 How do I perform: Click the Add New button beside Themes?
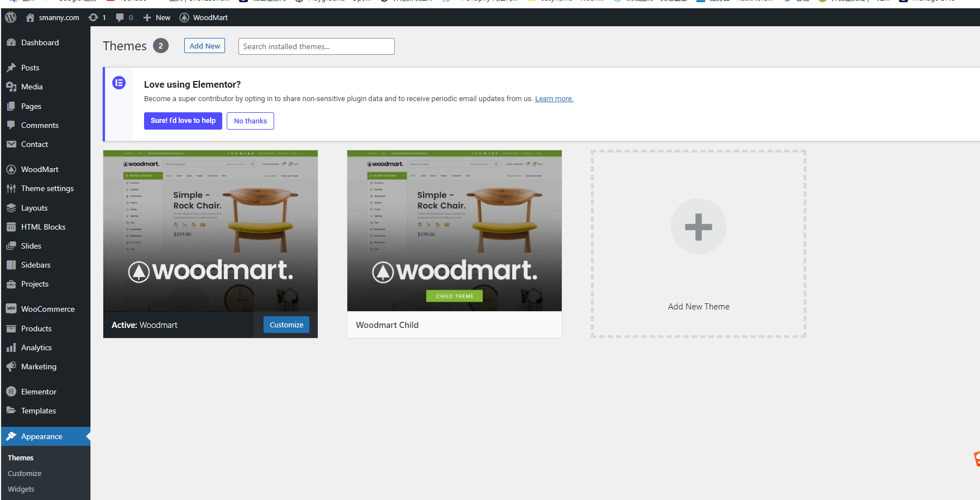coord(204,46)
